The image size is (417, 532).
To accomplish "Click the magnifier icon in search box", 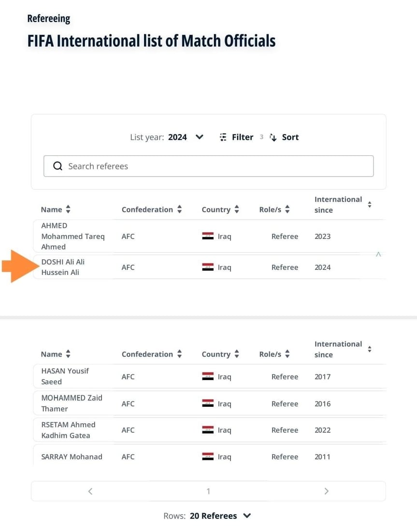I will point(58,166).
